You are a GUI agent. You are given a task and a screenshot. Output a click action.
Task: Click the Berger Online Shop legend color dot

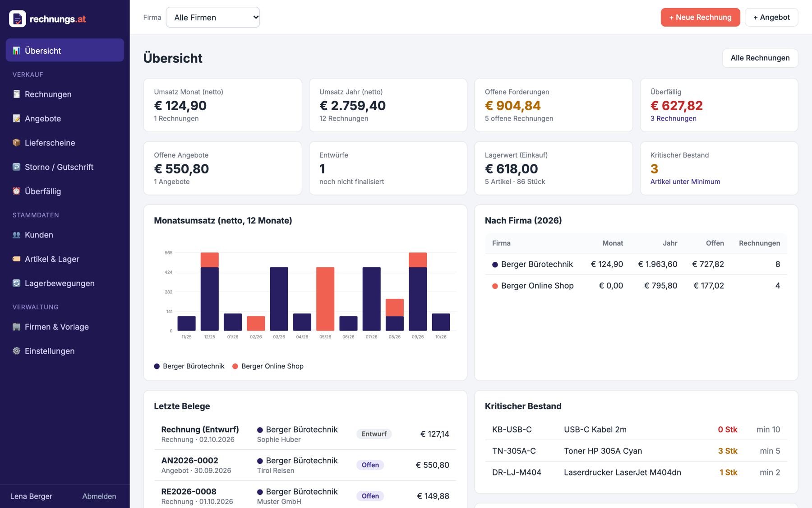(x=235, y=366)
